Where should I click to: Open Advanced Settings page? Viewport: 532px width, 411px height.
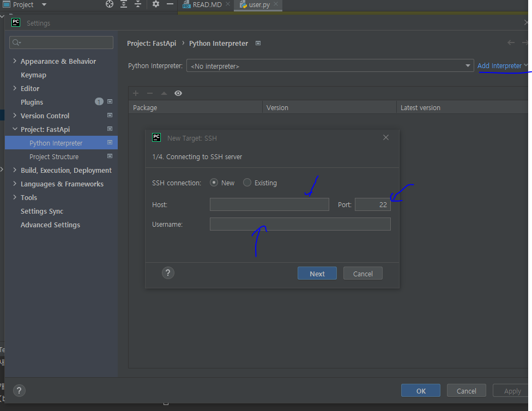click(50, 225)
